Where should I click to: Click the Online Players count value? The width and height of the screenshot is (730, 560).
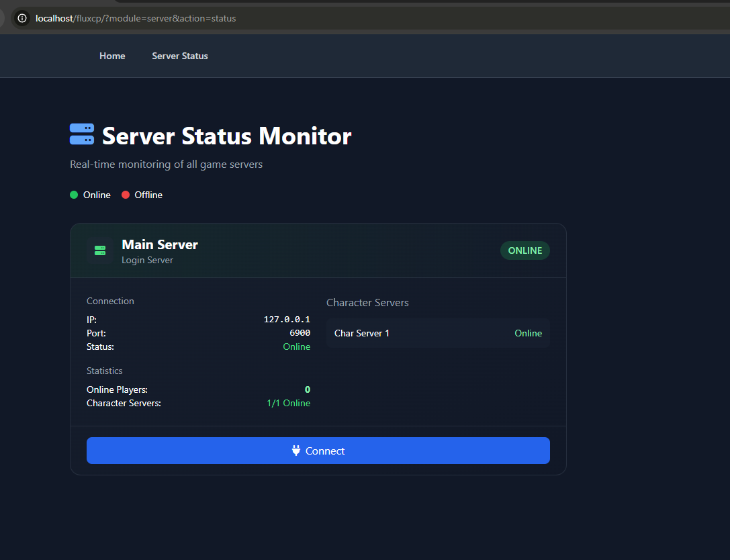[x=307, y=389]
